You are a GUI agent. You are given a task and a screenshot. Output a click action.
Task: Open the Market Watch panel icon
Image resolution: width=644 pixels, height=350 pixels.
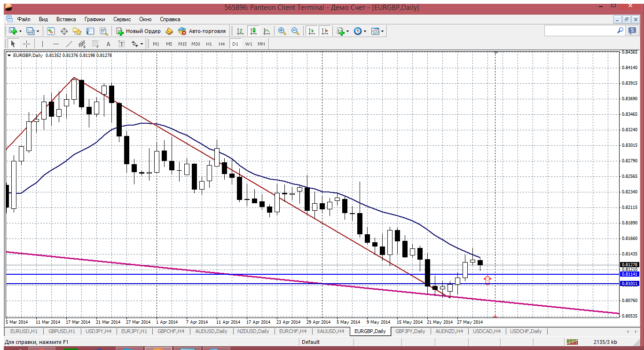(x=51, y=31)
